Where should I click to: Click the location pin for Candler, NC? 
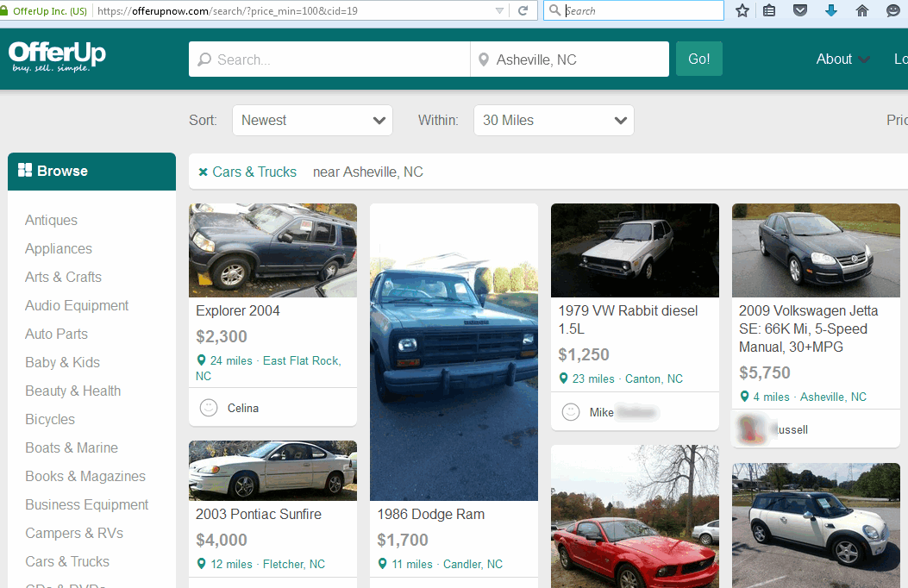tap(383, 564)
